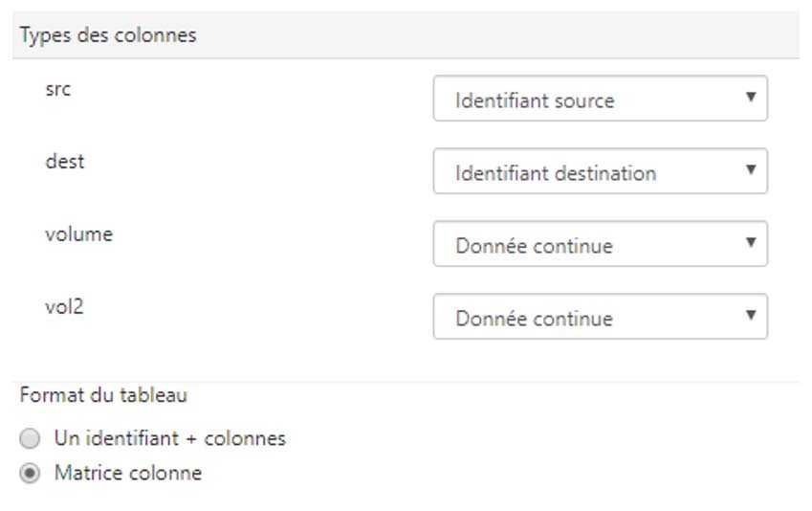812x511 pixels.
Task: Open the vol2 column type dropdown
Action: 601,316
